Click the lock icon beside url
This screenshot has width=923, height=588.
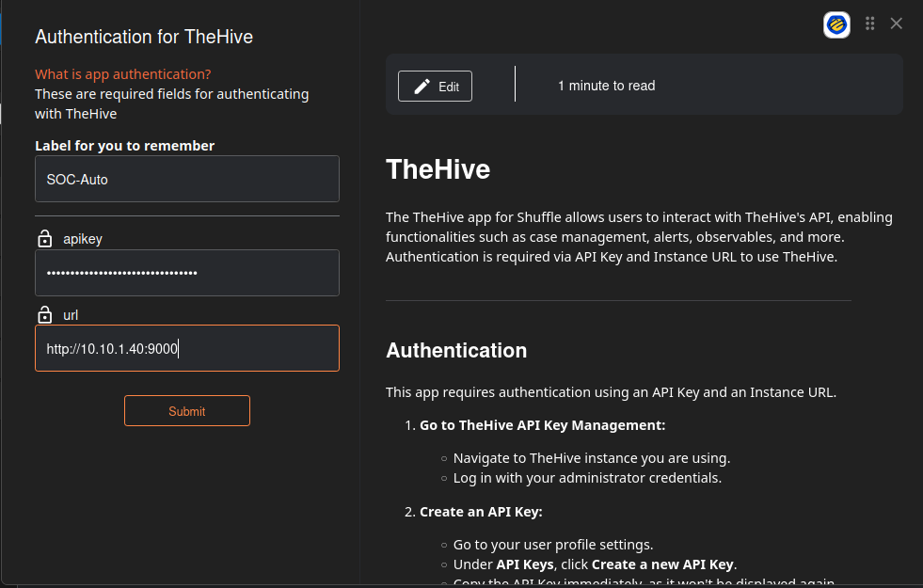pyautogui.click(x=44, y=314)
